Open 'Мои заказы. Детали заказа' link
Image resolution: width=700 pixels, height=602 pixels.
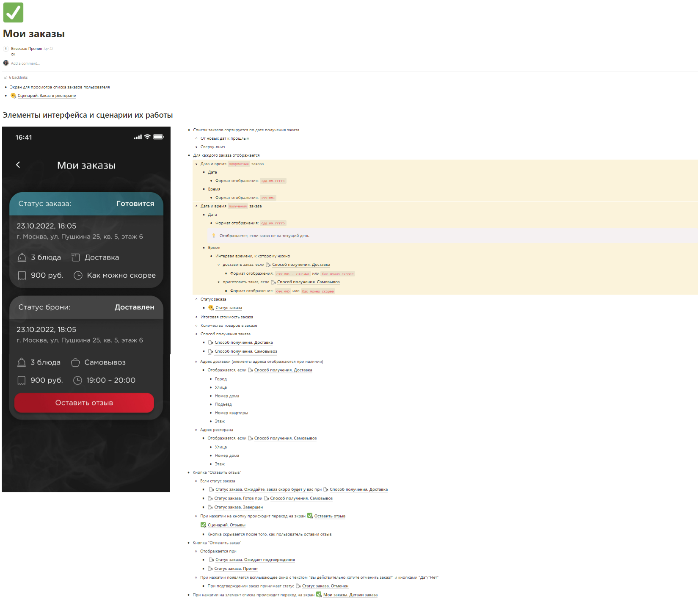(350, 595)
